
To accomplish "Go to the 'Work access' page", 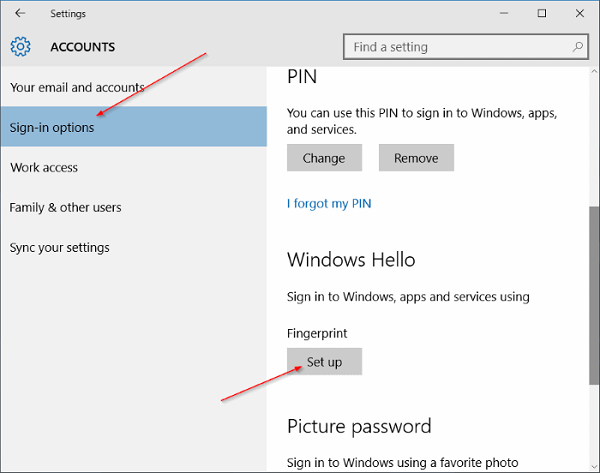I will [x=44, y=167].
